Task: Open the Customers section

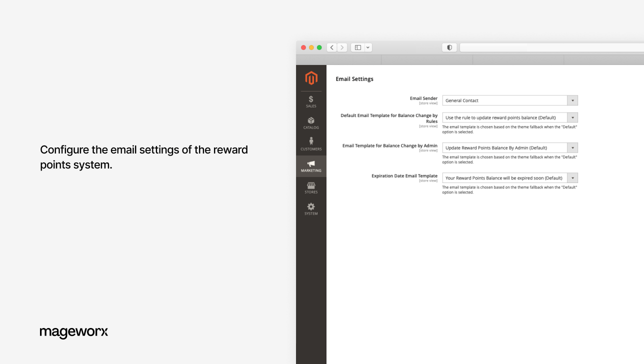Action: pos(311,143)
